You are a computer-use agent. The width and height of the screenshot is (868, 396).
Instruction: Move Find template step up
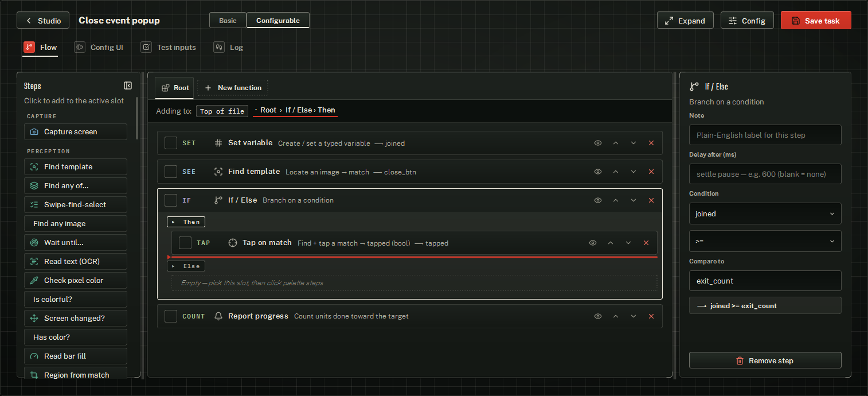point(616,172)
